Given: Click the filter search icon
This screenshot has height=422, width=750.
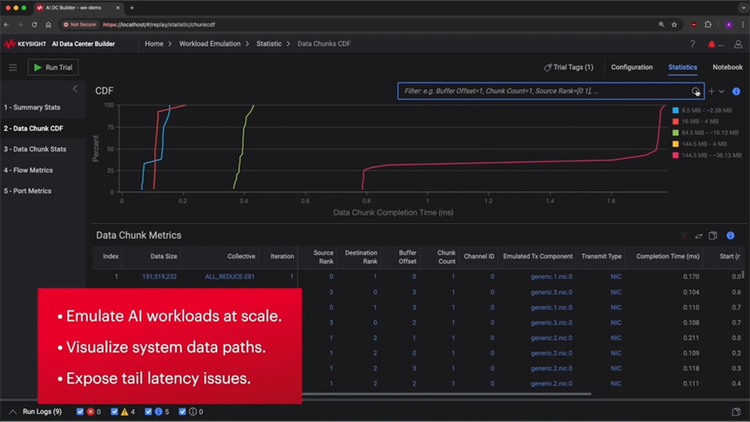Looking at the screenshot, I should click(695, 91).
